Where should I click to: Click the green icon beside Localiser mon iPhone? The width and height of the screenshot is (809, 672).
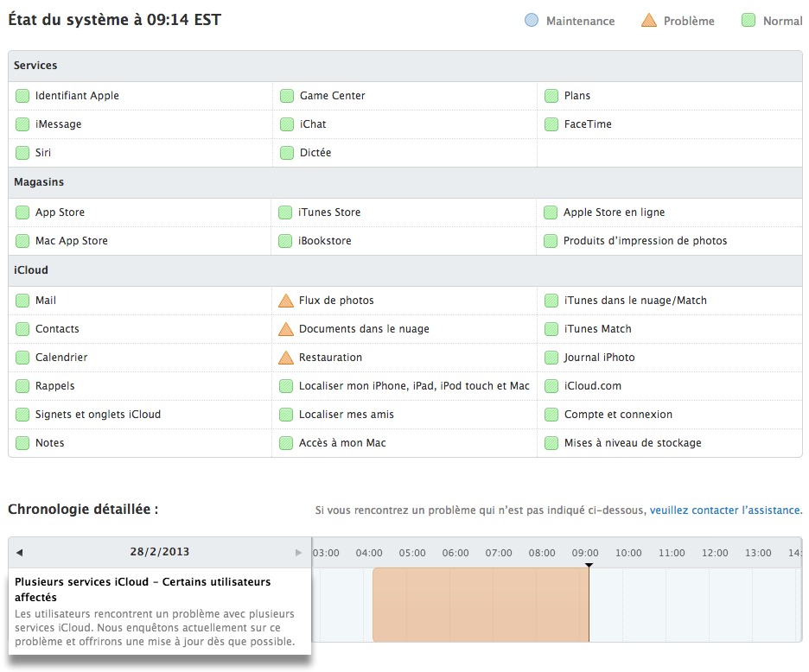(x=286, y=386)
